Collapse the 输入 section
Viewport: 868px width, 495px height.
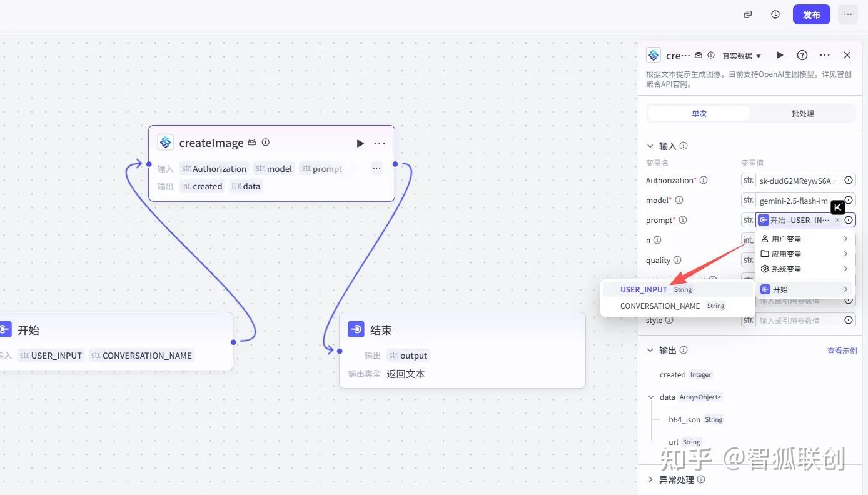pyautogui.click(x=650, y=146)
